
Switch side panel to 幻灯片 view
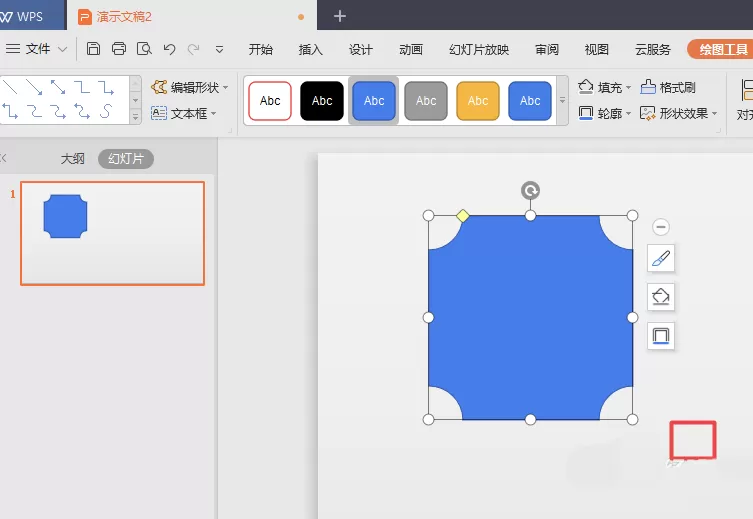click(126, 159)
